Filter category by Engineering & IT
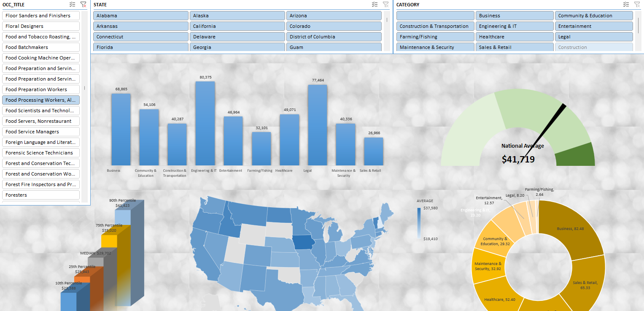644x311 pixels. pos(515,26)
